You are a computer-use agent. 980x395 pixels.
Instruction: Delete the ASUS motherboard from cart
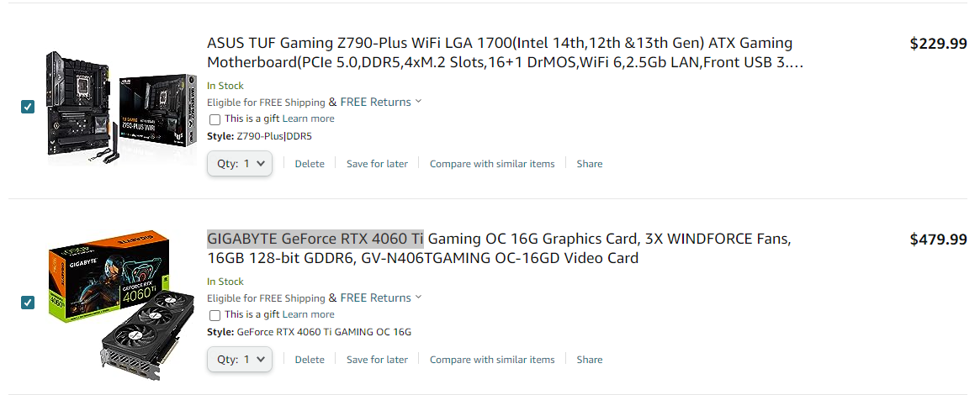[x=310, y=164]
